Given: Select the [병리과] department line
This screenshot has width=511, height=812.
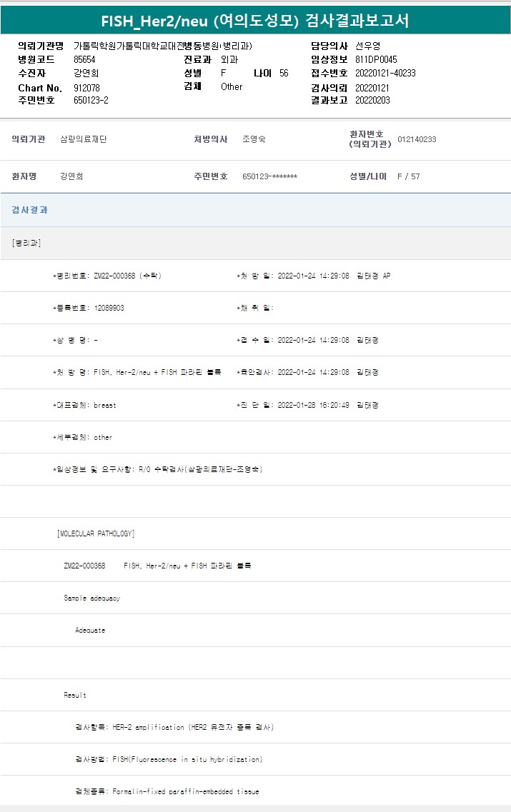Looking at the screenshot, I should (x=26, y=243).
